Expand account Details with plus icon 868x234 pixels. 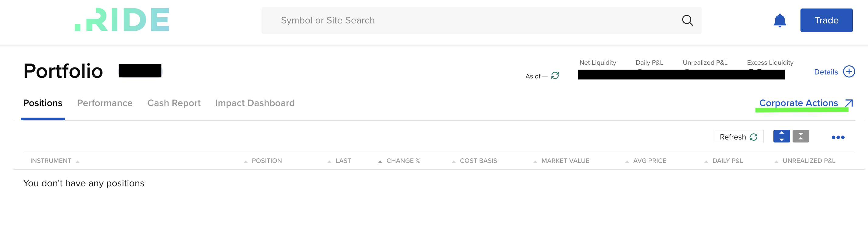pyautogui.click(x=849, y=71)
